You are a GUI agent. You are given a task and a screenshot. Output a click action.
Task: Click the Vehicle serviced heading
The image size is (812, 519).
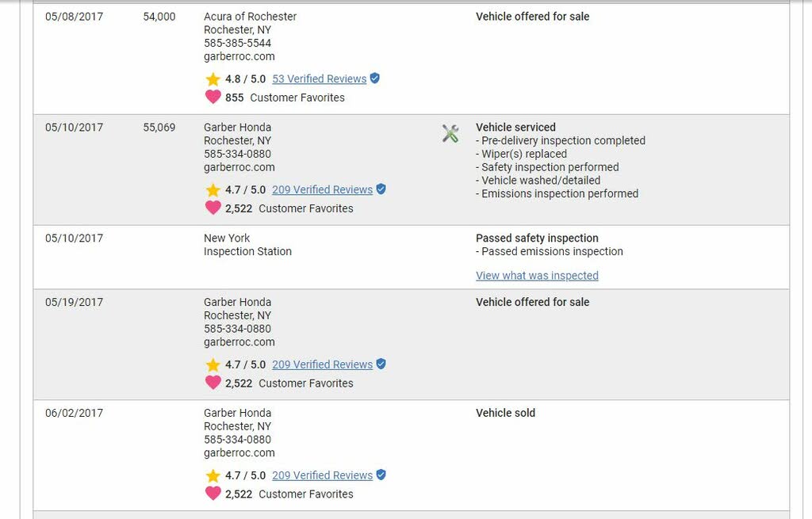click(x=515, y=128)
